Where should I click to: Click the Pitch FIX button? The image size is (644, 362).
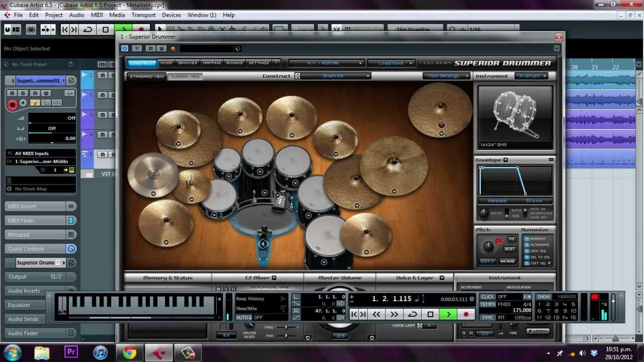point(511,239)
